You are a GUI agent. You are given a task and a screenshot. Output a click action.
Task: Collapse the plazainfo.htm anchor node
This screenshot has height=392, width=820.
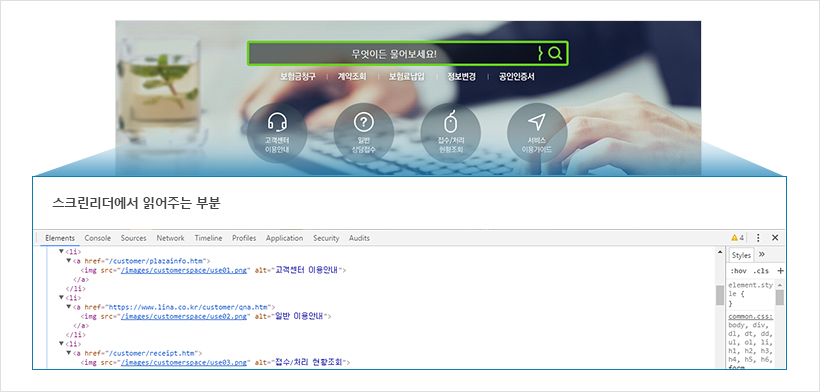click(x=69, y=260)
